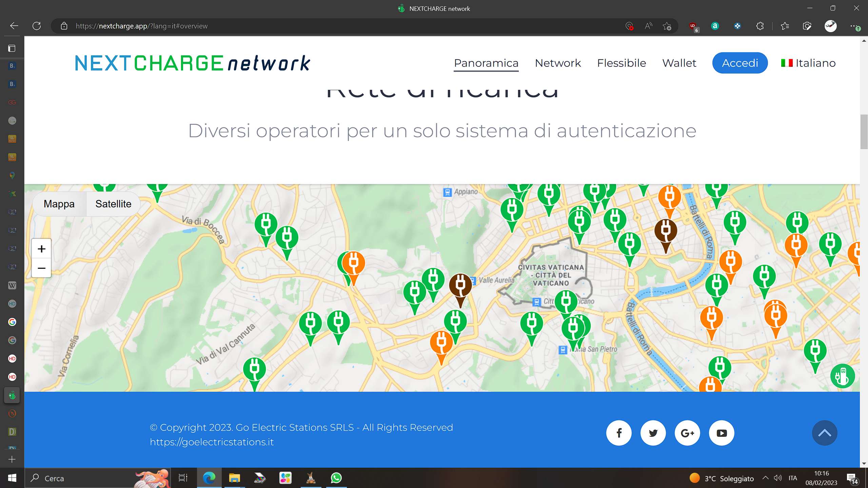Open a new tab with the plus
The image size is (868, 488).
(x=12, y=459)
